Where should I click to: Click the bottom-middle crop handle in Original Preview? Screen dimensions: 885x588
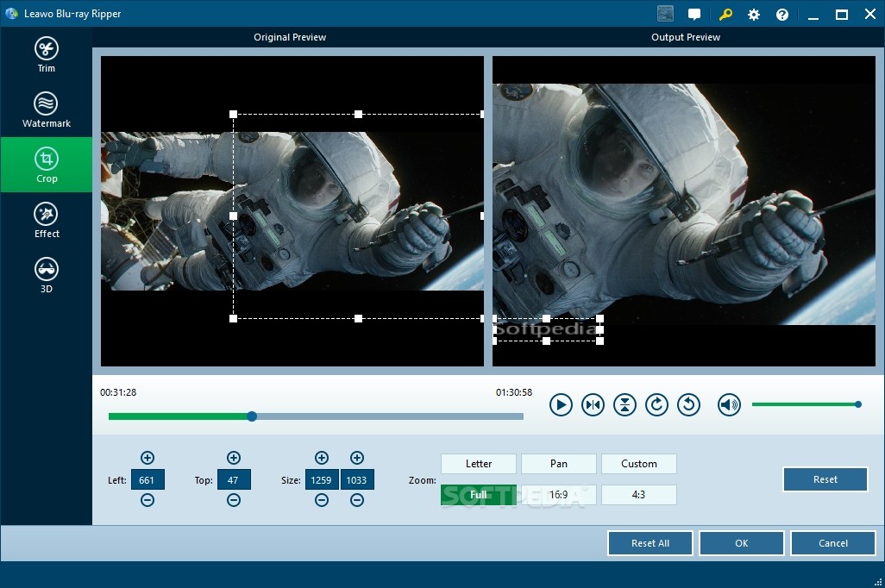tap(358, 318)
